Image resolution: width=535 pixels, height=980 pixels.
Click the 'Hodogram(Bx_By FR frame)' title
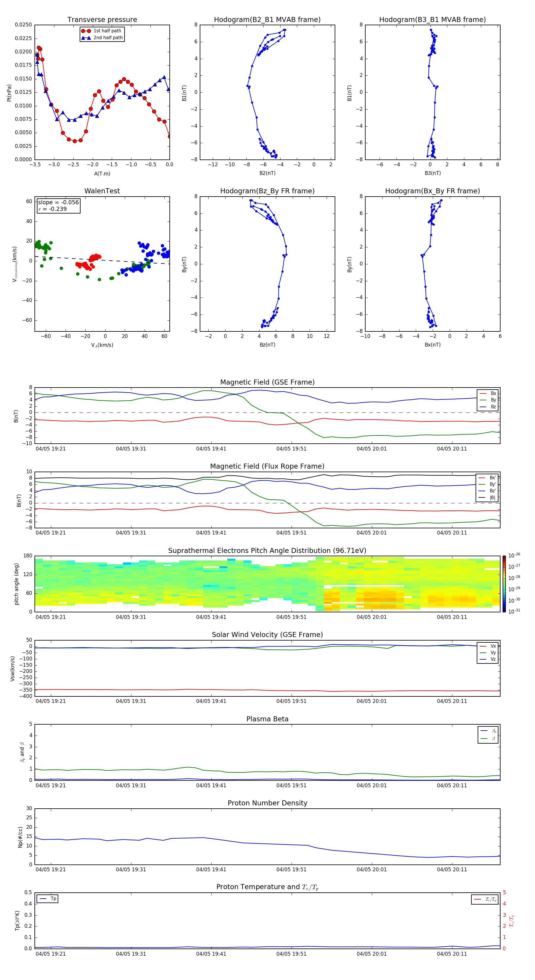pos(432,191)
